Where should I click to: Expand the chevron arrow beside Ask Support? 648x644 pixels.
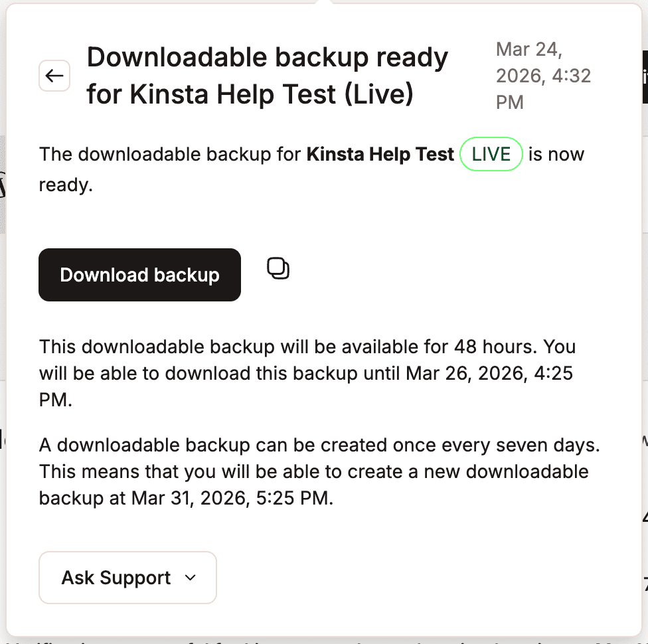click(x=190, y=578)
